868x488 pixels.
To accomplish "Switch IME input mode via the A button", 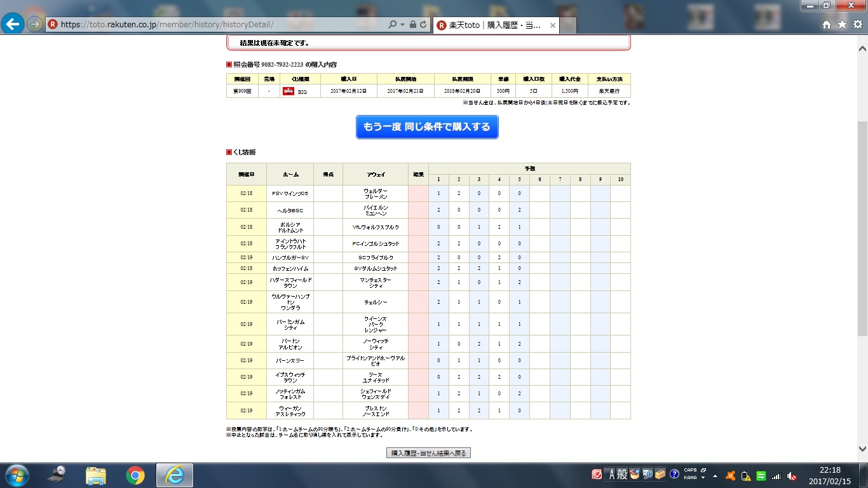I will (x=611, y=475).
